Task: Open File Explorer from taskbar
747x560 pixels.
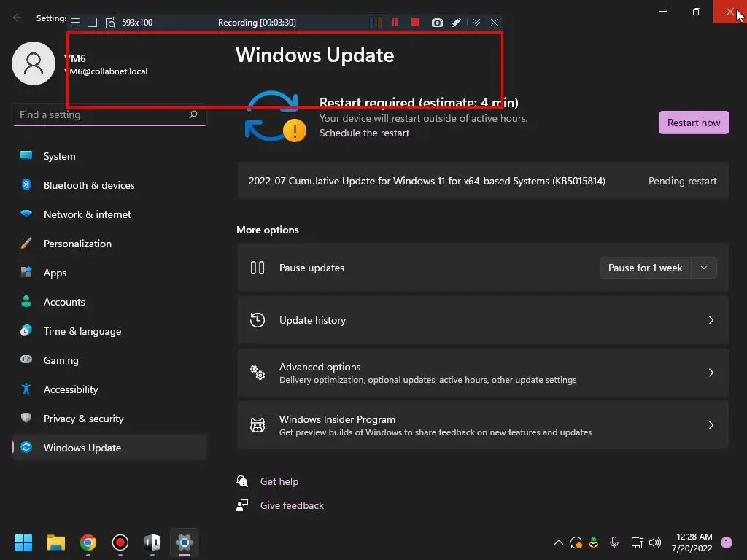Action: tap(55, 542)
